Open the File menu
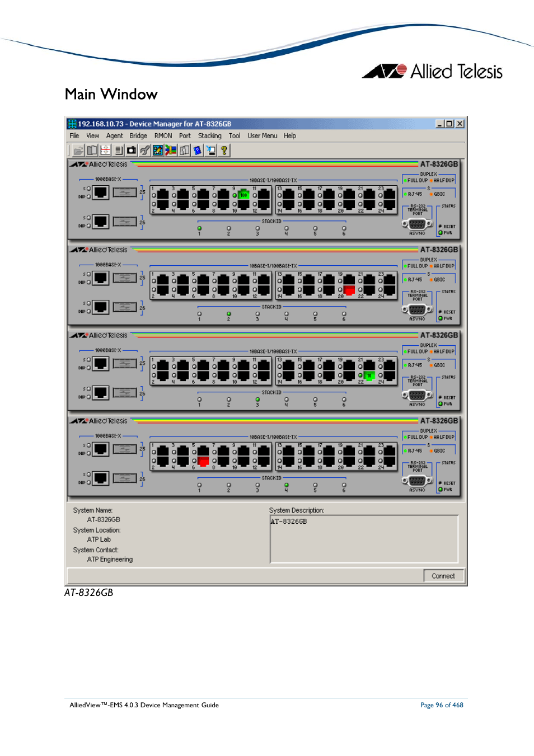The width and height of the screenshot is (534, 756). pyautogui.click(x=74, y=136)
